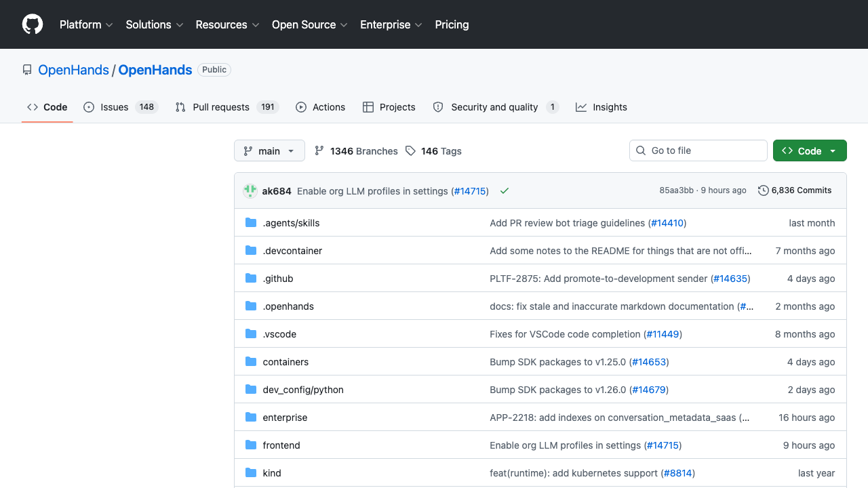The image size is (868, 488).
Task: Click the Actions play icon
Action: tap(302, 107)
